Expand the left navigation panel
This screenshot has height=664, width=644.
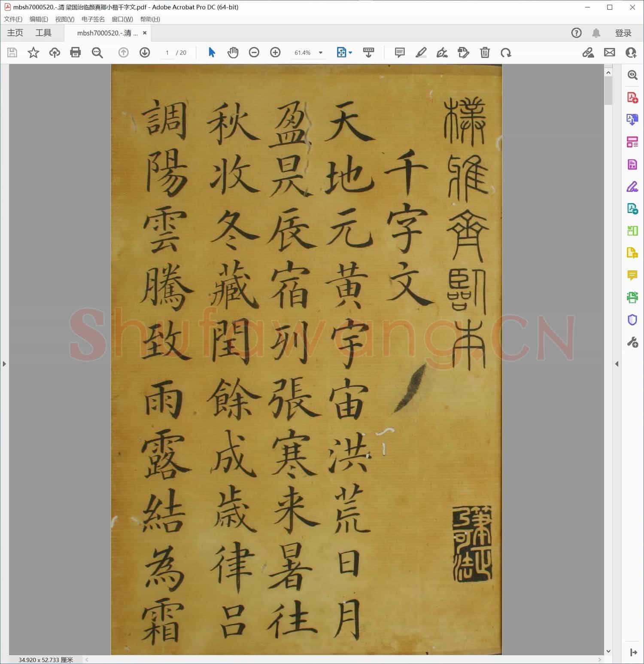pyautogui.click(x=4, y=363)
